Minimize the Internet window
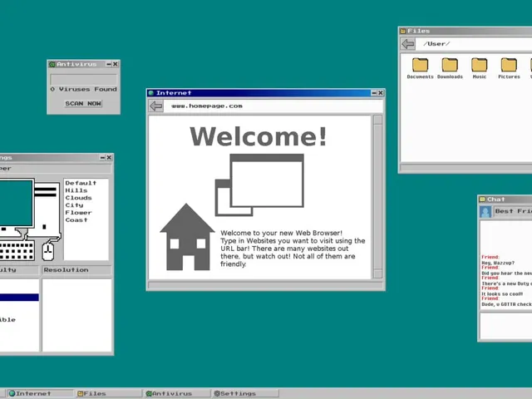 [374, 93]
